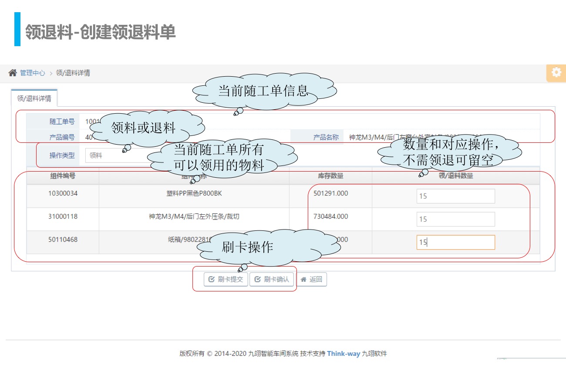566x392 pixels.
Task: Select the 神龙M3/M4/后门左外压条/裁切 cell
Action: tap(194, 216)
